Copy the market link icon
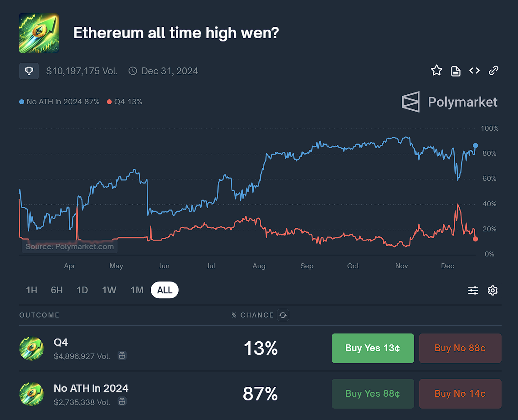 click(x=493, y=71)
